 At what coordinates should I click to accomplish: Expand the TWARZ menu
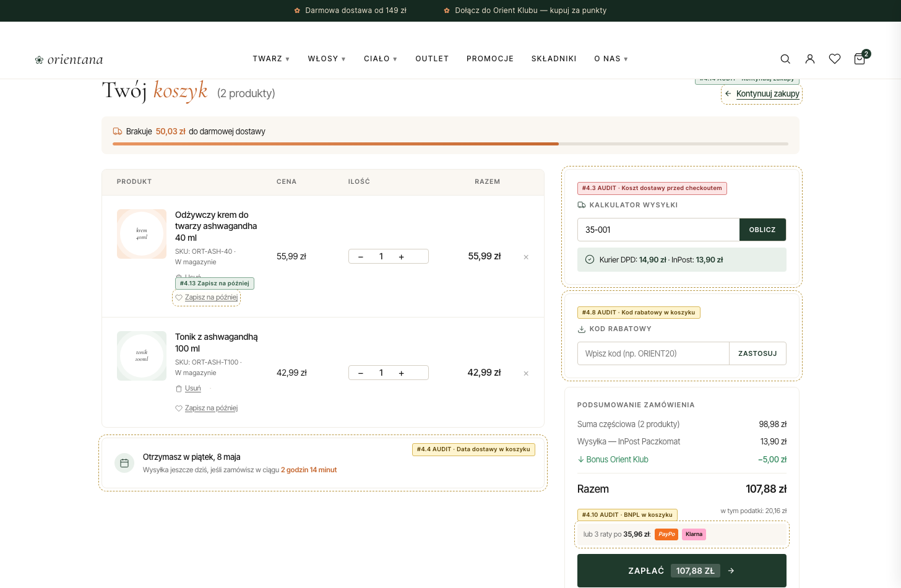coord(271,59)
